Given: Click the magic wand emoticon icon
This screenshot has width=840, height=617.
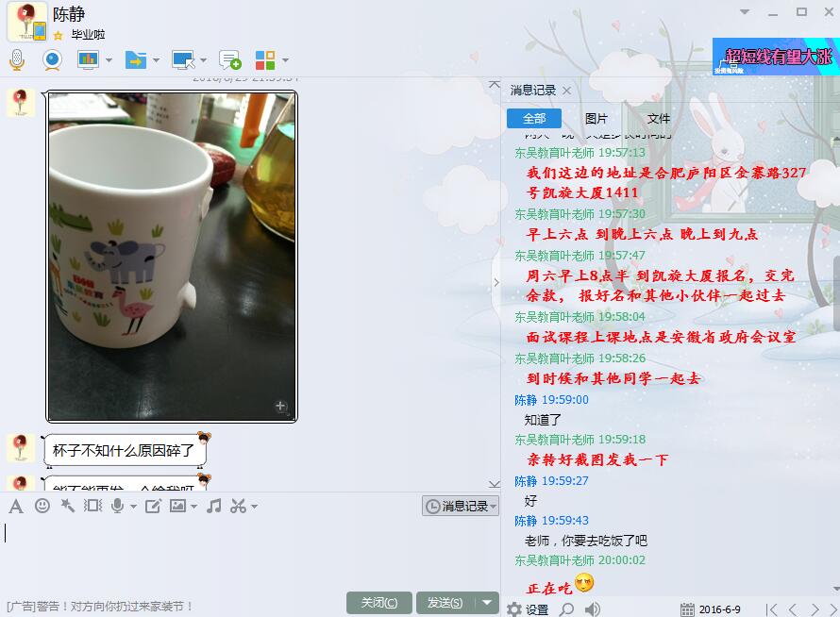Looking at the screenshot, I should click(x=68, y=505).
